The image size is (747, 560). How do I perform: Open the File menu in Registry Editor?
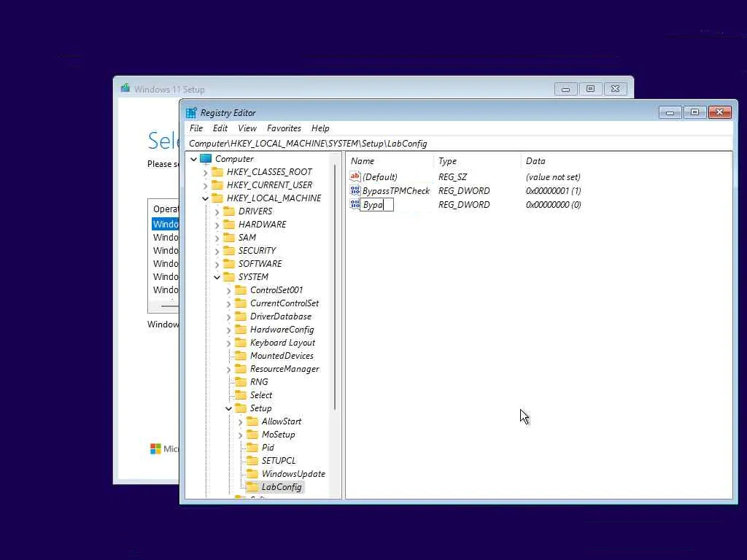196,128
